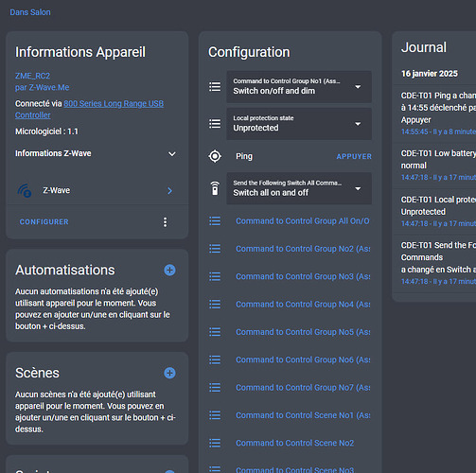Open the Local protection state dropdown
The image size is (476, 473).
coord(299,124)
